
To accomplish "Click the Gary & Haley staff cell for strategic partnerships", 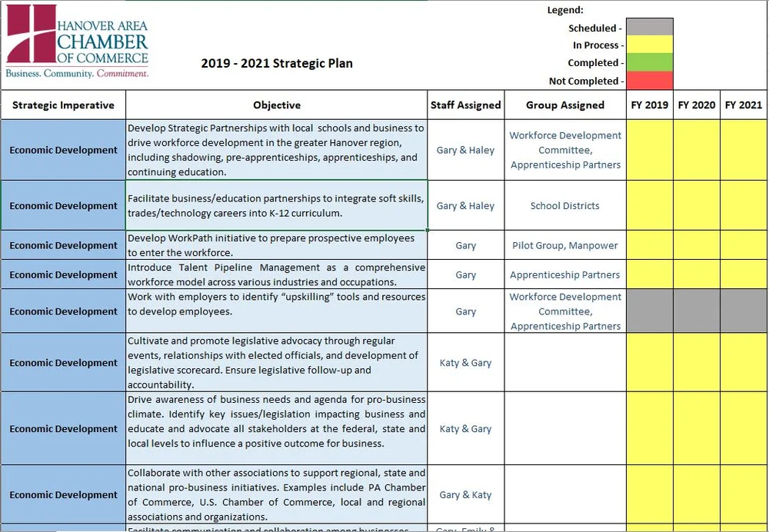I will pyautogui.click(x=465, y=150).
